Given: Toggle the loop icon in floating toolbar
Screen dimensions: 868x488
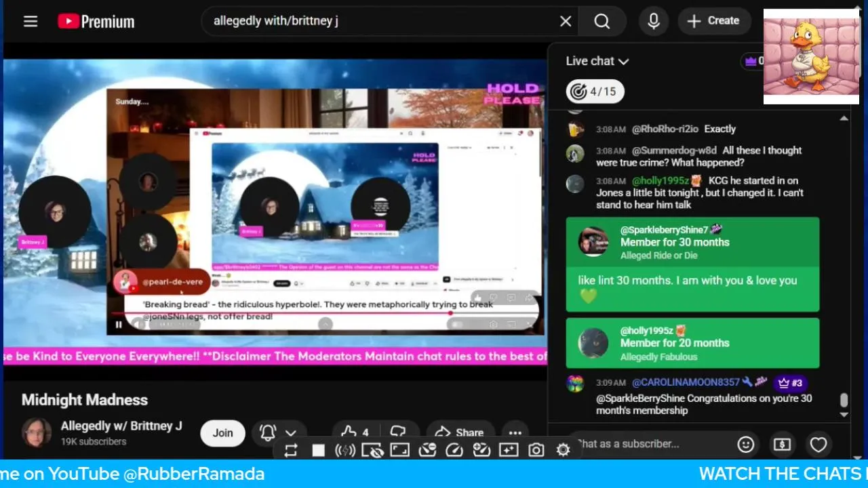Looking at the screenshot, I should pos(291,450).
